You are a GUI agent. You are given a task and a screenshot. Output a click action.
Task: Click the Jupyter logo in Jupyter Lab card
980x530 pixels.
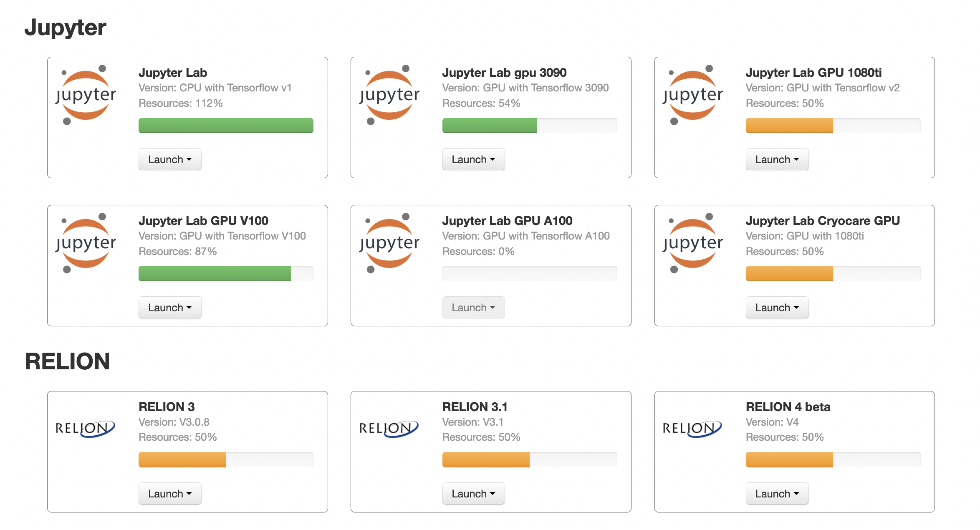86,95
